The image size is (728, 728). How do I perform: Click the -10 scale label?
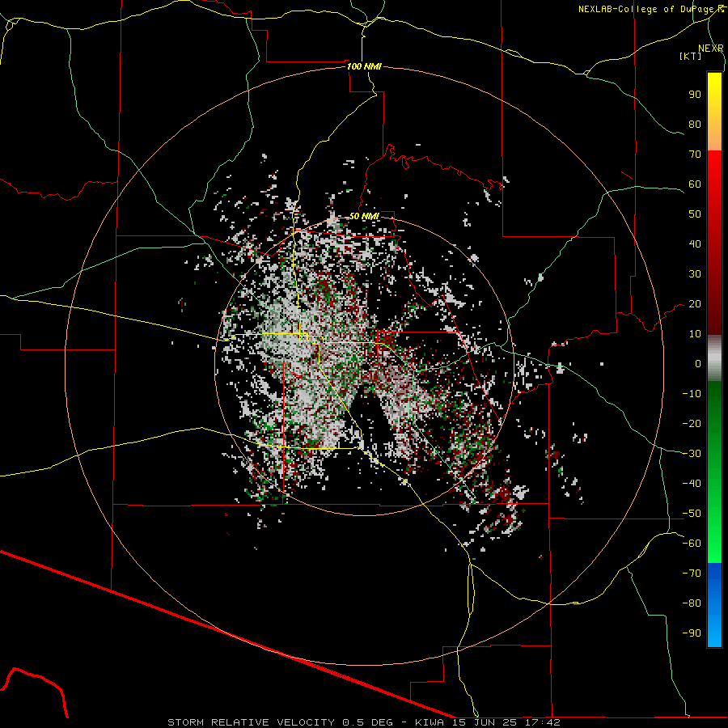coord(692,394)
